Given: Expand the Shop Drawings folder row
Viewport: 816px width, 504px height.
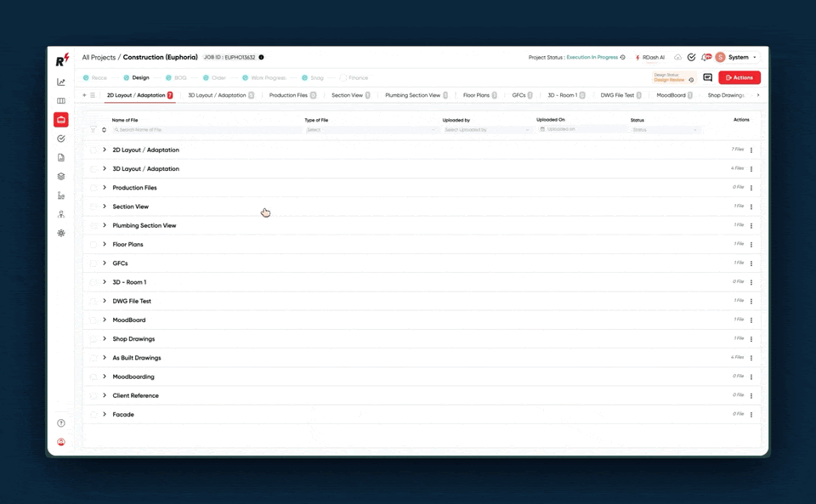Looking at the screenshot, I should click(x=105, y=339).
